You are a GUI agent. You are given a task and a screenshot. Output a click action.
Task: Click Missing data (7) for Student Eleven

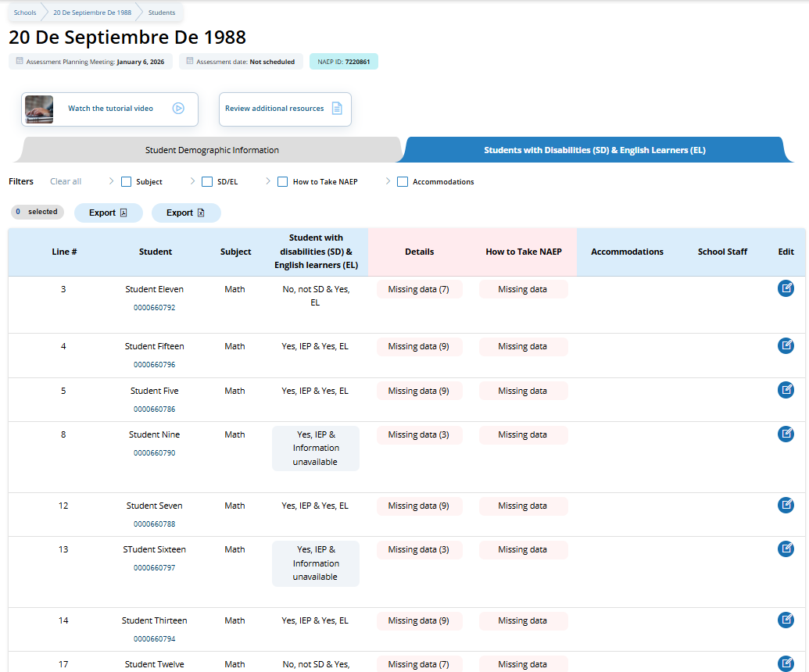click(419, 289)
